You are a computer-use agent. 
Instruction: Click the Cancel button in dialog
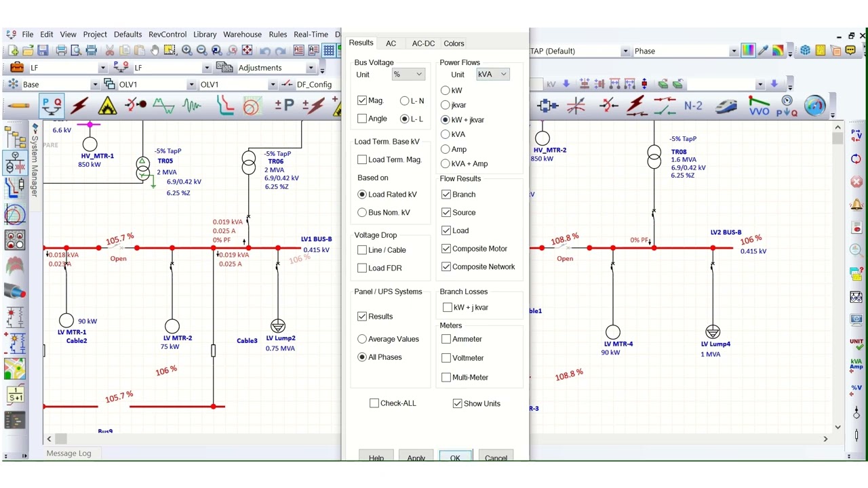coord(496,457)
